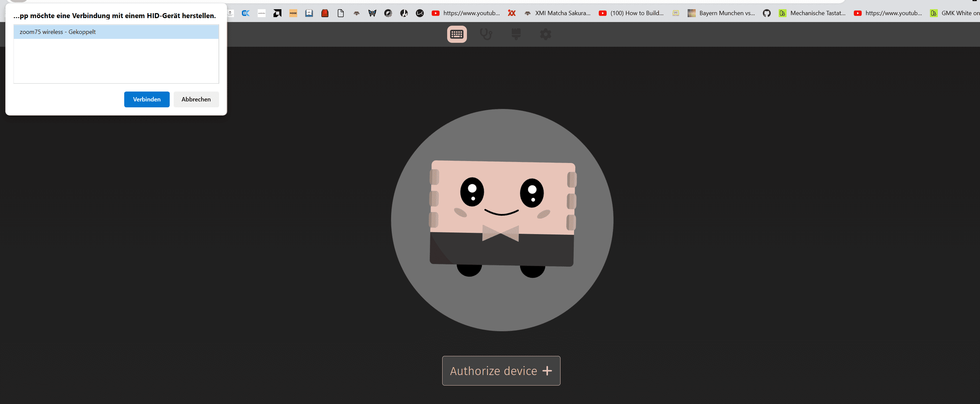Open the yellow DC Daily Clack bookmark
This screenshot has width=980, height=404.
pyautogui.click(x=676, y=13)
